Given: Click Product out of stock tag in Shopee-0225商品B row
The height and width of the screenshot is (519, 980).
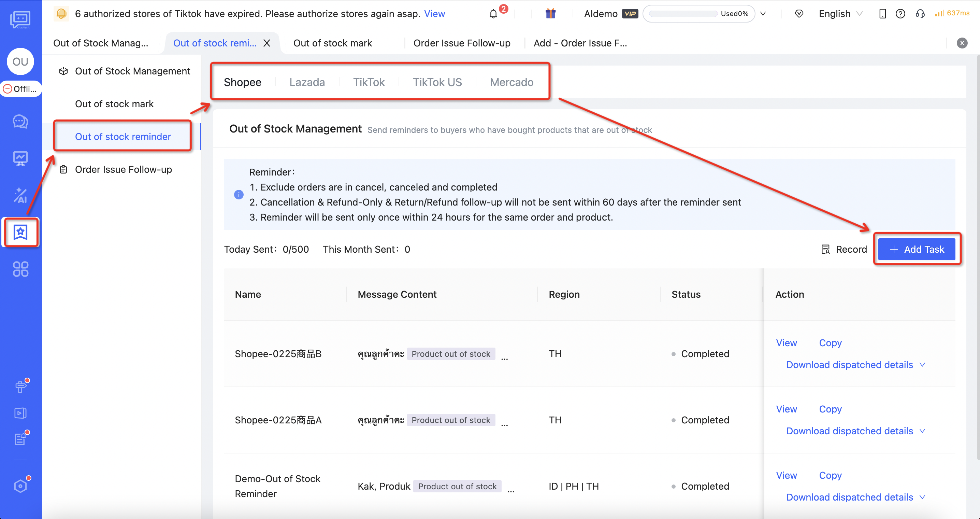Looking at the screenshot, I should [x=451, y=354].
